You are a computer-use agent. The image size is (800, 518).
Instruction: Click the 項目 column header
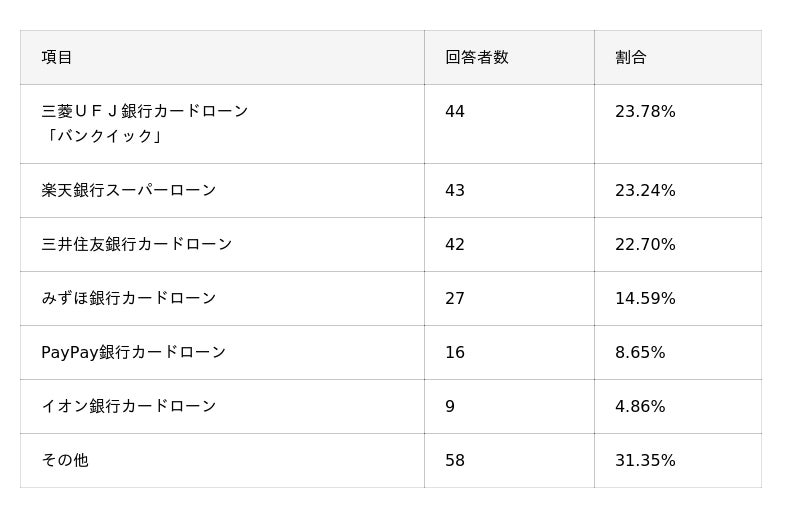pyautogui.click(x=57, y=57)
